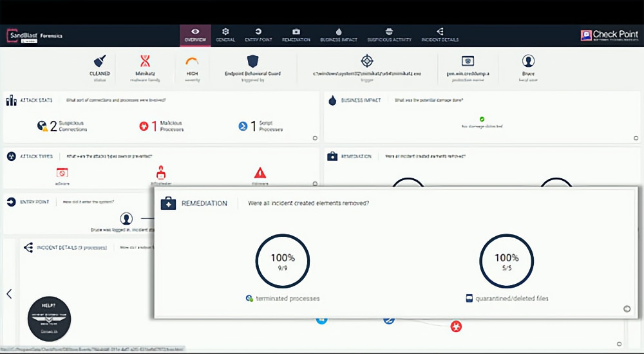Screen dimensions: 644x354
Task: Click the "terminated processes" label
Action: (287, 299)
